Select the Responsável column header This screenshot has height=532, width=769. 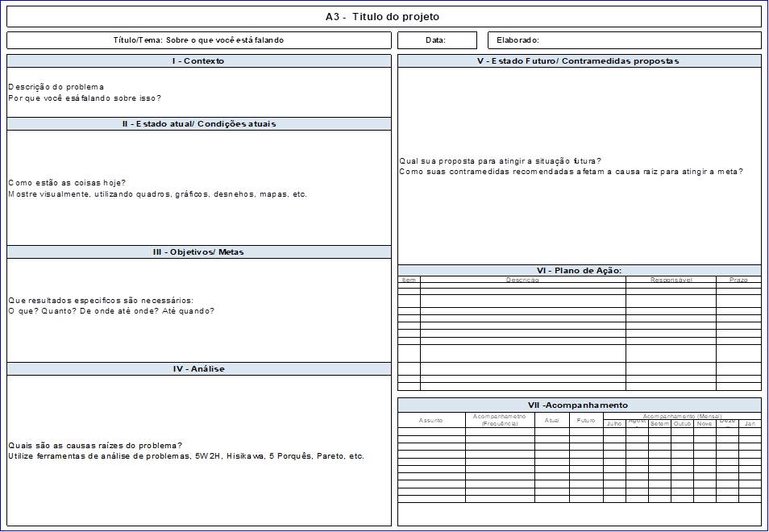[671, 280]
